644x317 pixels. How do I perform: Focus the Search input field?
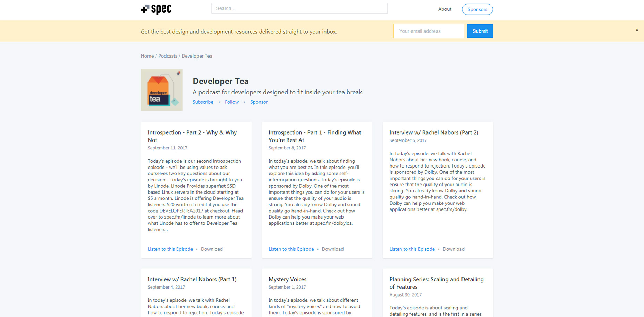tap(299, 8)
